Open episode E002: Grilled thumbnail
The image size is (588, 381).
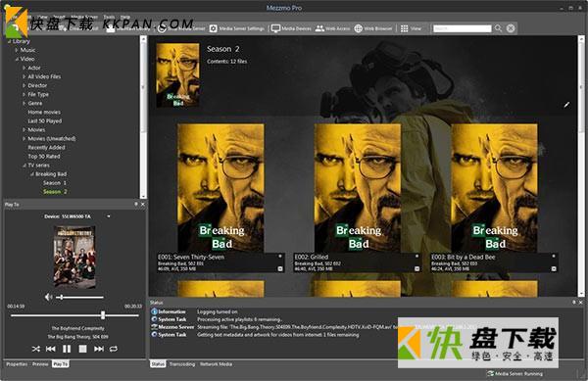click(358, 188)
